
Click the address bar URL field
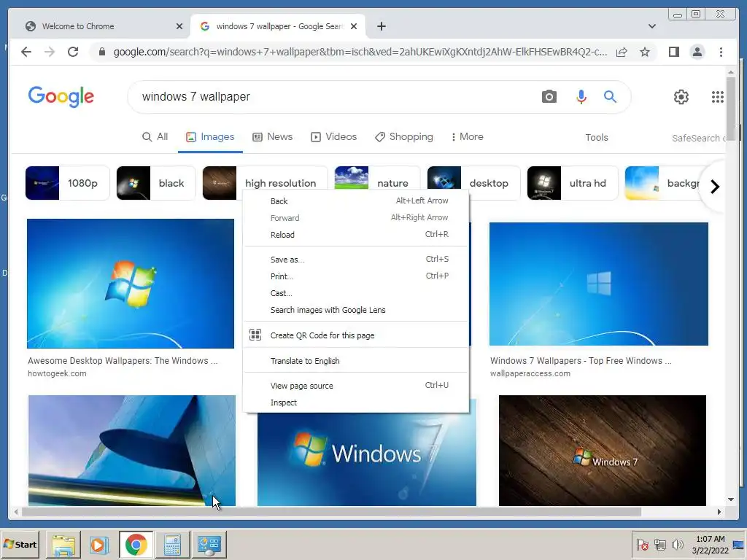(360, 52)
